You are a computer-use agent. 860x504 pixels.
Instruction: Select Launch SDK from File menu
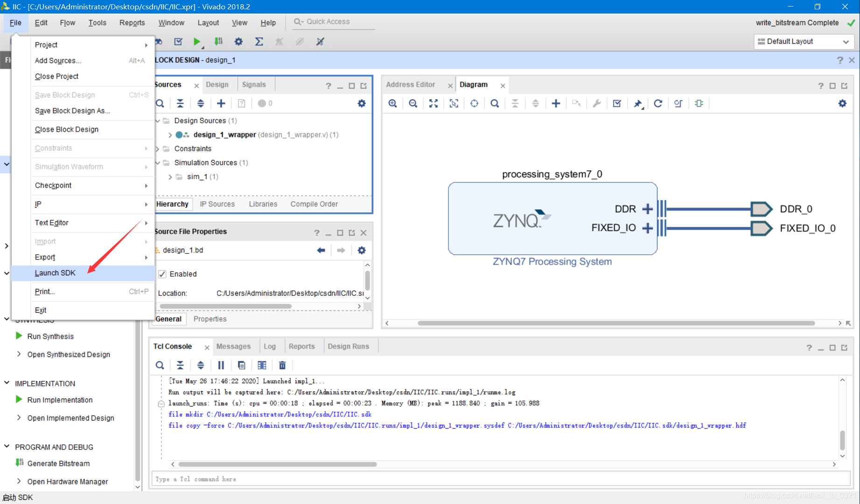coord(83,273)
